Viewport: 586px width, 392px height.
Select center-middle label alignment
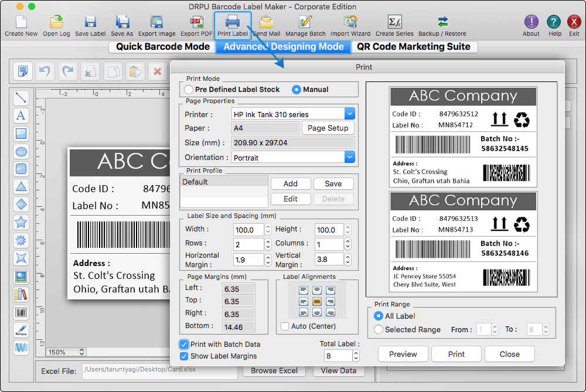click(x=317, y=301)
